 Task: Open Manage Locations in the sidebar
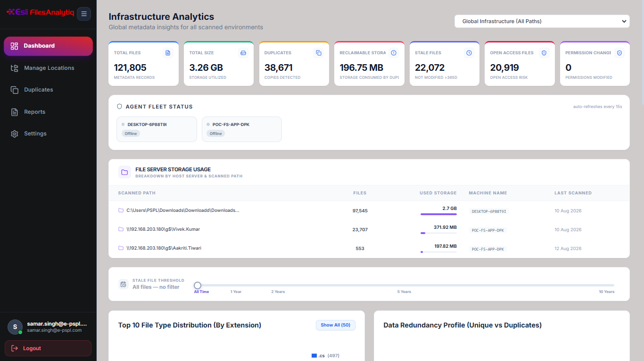[48, 68]
